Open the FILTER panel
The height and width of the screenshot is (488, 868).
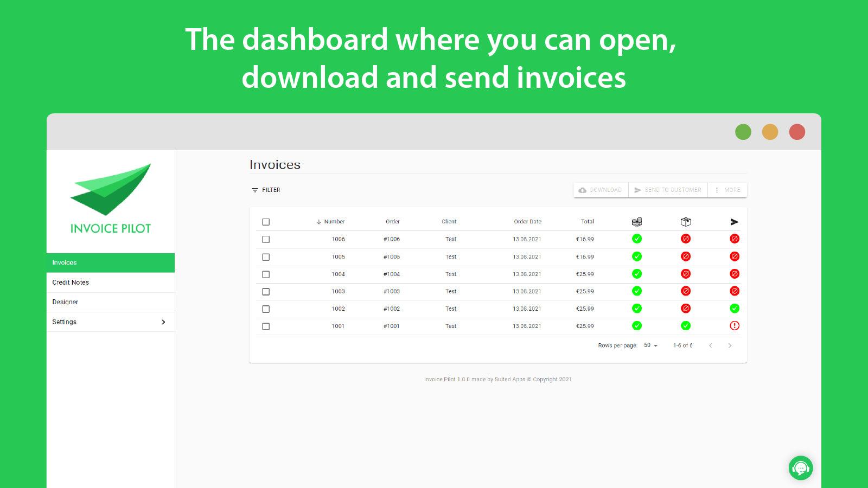tap(265, 190)
